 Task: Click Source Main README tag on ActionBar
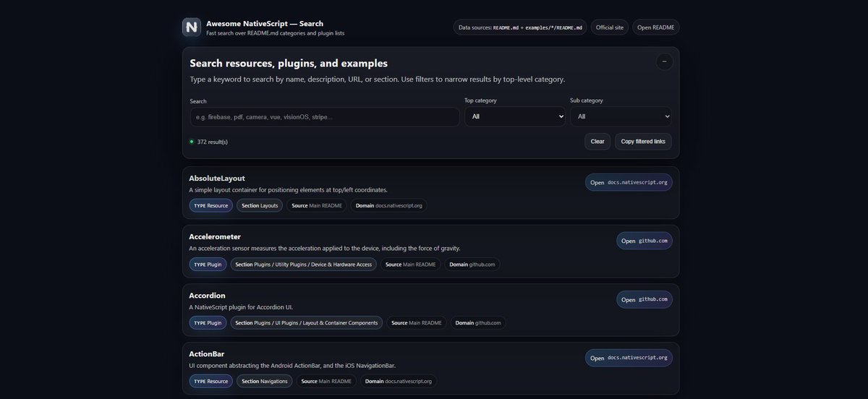point(326,381)
